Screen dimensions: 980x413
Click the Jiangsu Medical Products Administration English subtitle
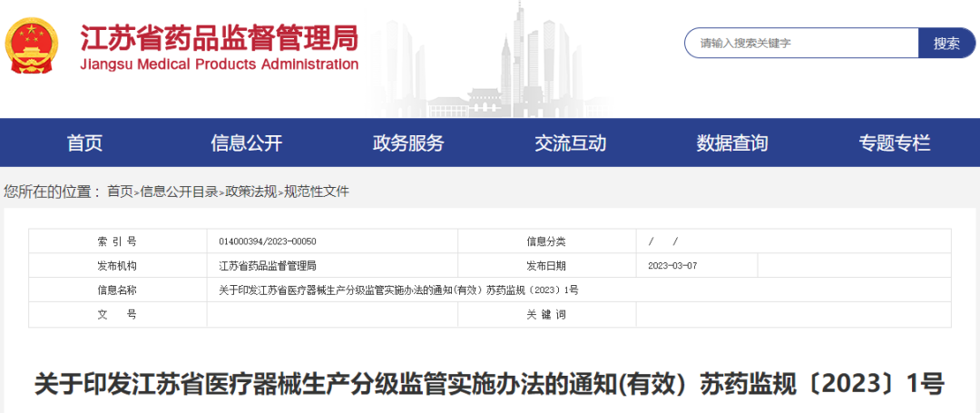click(220, 64)
